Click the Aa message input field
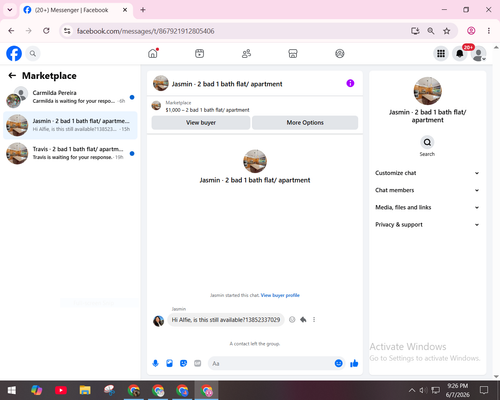Screen dimensions: 500x400 click(271, 363)
